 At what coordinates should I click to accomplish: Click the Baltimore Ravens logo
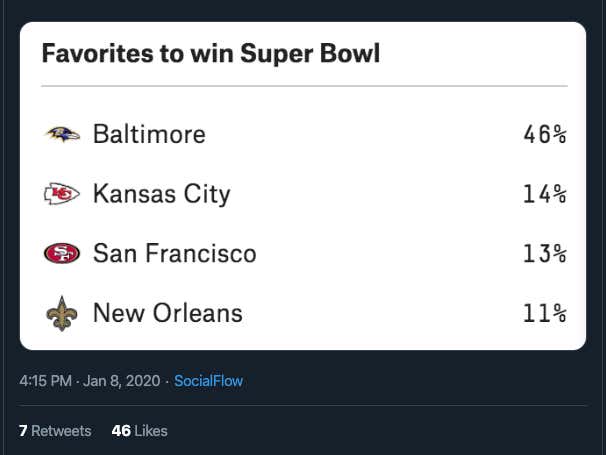point(62,134)
